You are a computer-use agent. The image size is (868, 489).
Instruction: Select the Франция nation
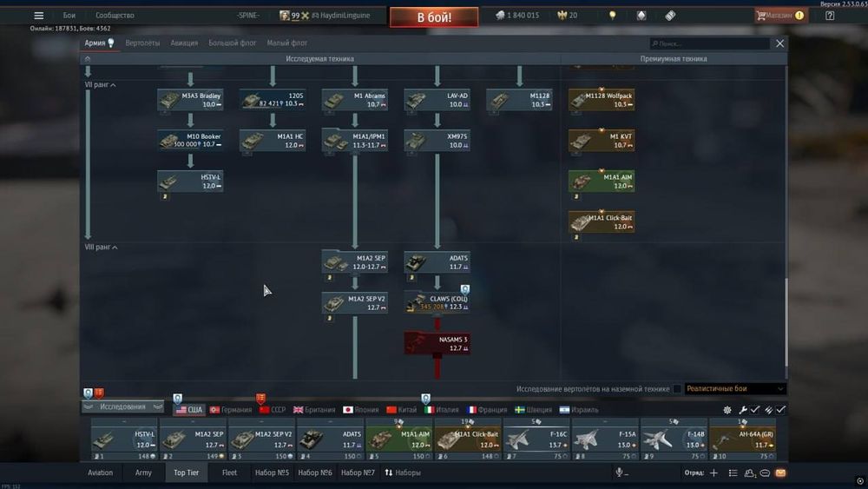pos(485,410)
